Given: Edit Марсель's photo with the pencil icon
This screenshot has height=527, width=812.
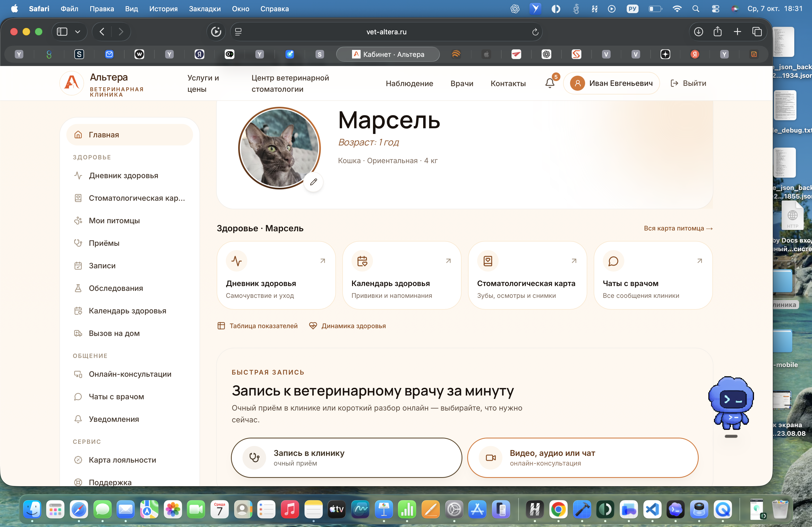Looking at the screenshot, I should (x=314, y=182).
